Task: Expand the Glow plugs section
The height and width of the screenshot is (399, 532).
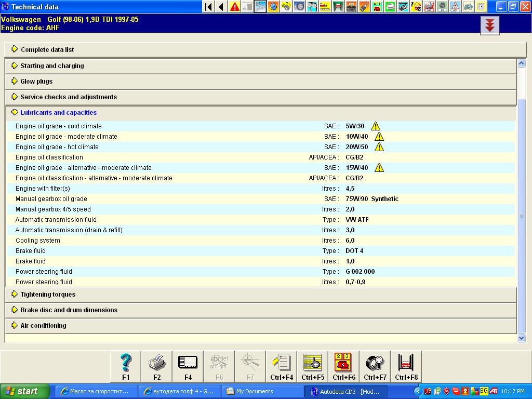Action: 36,82
